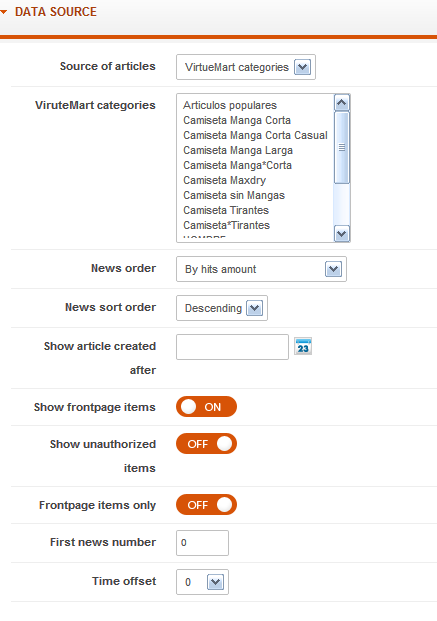
Task: Open the News order dropdown
Action: (261, 269)
